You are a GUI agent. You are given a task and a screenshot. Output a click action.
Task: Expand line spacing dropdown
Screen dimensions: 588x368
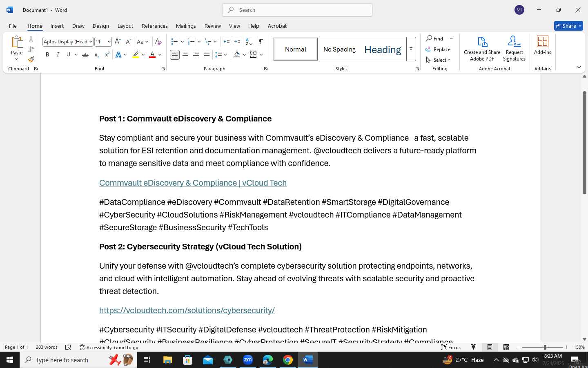pos(225,55)
